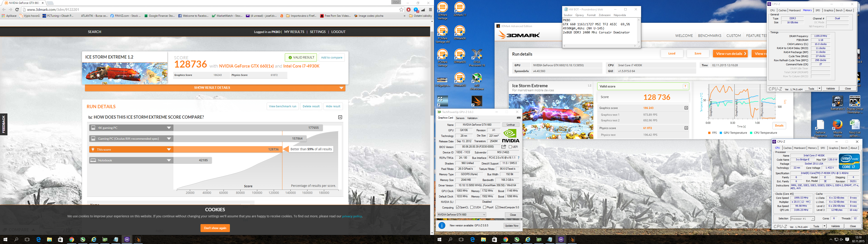The width and height of the screenshot is (868, 244).
Task: Click the Lookup button in GPU-Z
Action: tap(511, 125)
